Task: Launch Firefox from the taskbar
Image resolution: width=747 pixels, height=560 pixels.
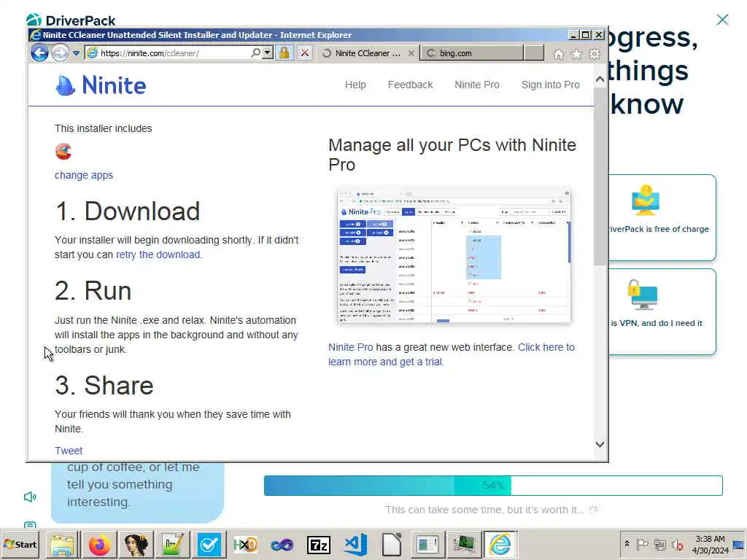Action: pos(99,544)
